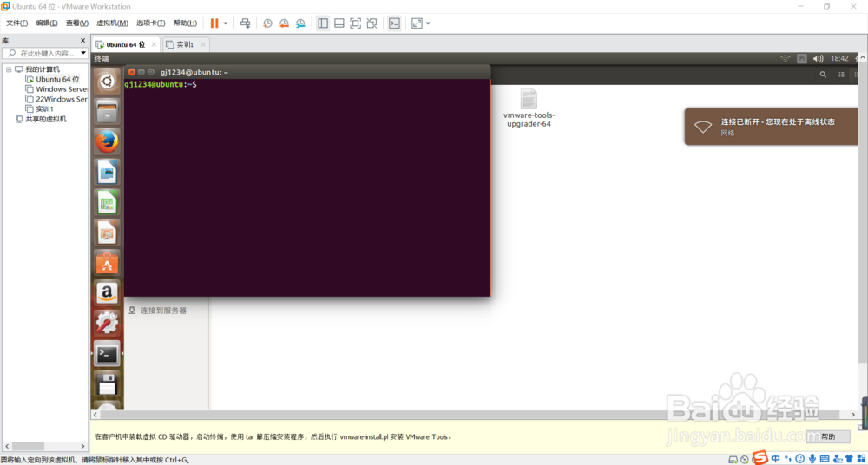
Task: Open the 虚拟机(M) menu
Action: tap(112, 23)
